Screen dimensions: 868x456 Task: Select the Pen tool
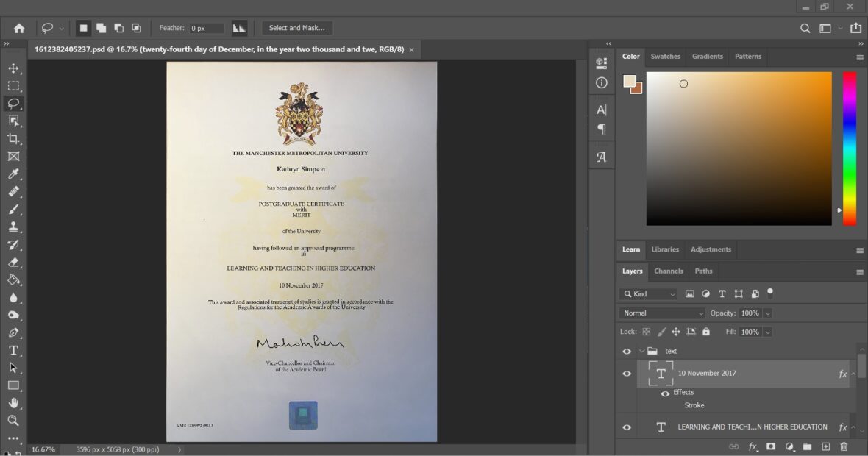click(x=13, y=332)
